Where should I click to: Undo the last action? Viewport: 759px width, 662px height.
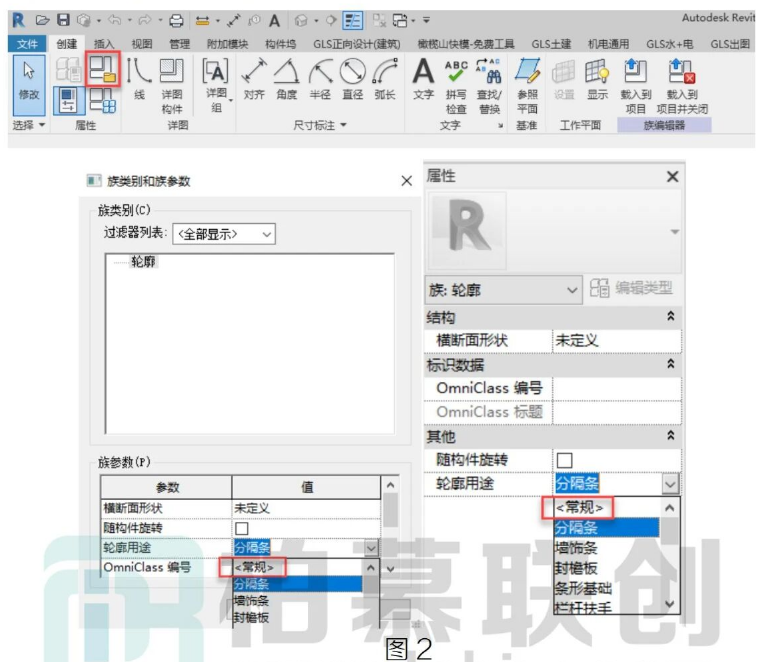coord(114,20)
